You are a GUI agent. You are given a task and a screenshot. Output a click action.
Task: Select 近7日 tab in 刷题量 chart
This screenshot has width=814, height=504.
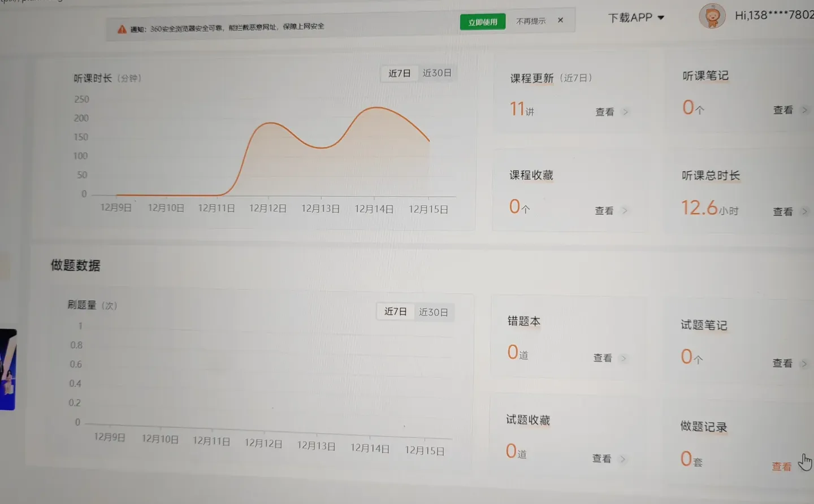[x=395, y=311]
